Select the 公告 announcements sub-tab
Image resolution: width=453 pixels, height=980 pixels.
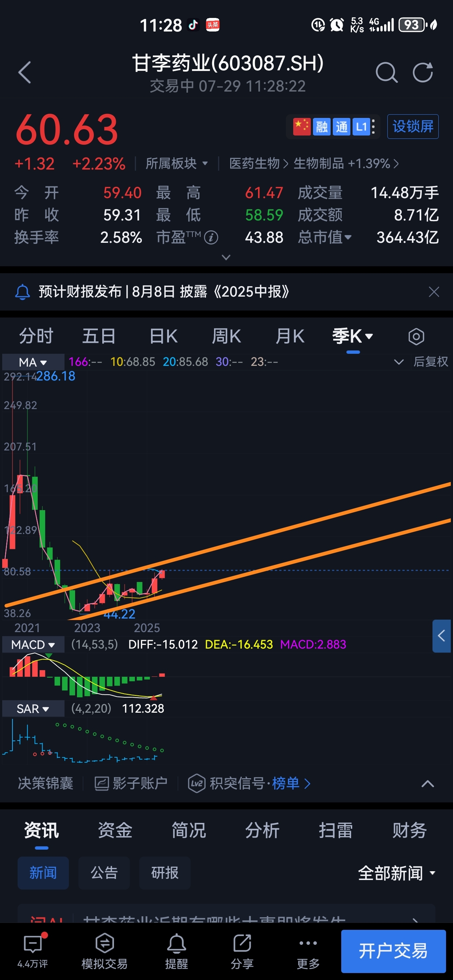104,873
